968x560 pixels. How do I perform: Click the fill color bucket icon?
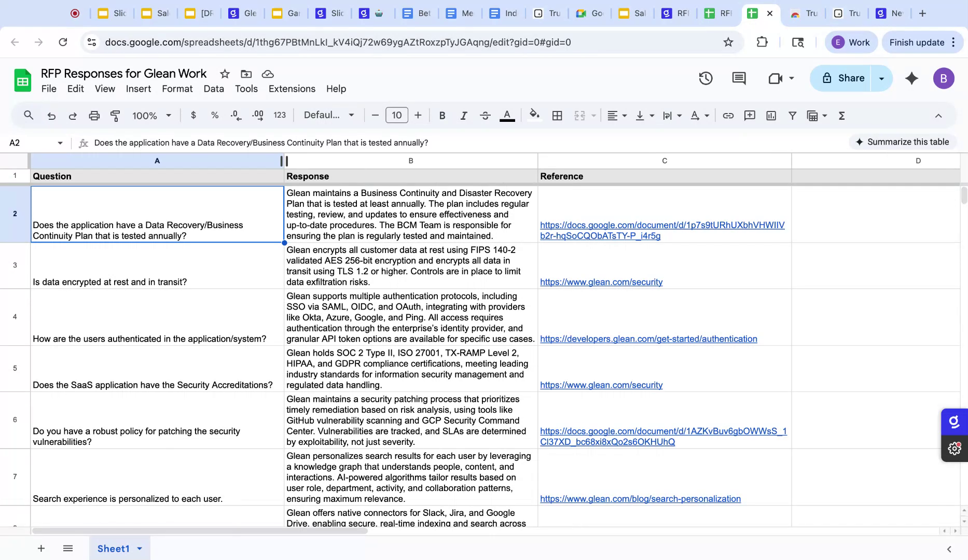tap(534, 115)
